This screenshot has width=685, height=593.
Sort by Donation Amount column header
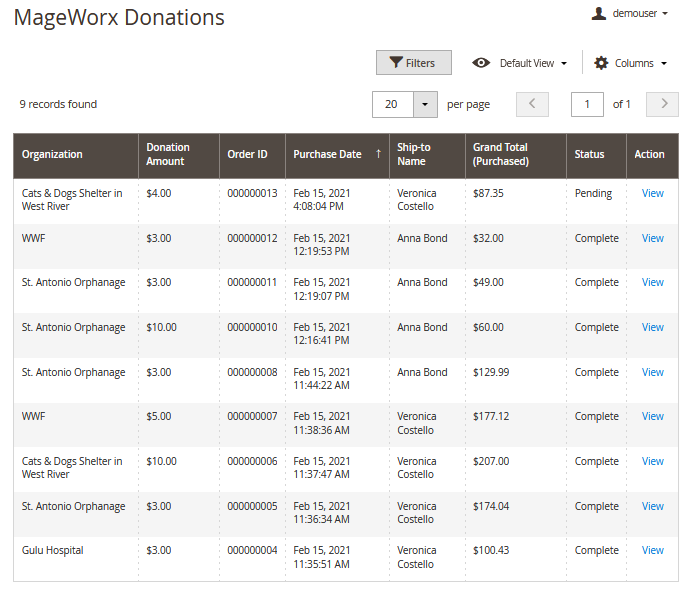coord(167,154)
